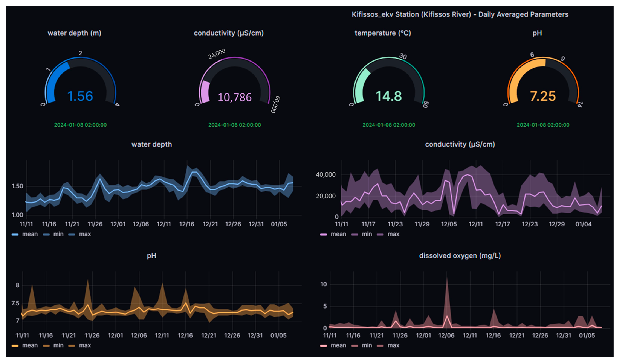Click the 10,786 conductivity gauge value
This screenshot has width=618, height=364.
coord(235,97)
